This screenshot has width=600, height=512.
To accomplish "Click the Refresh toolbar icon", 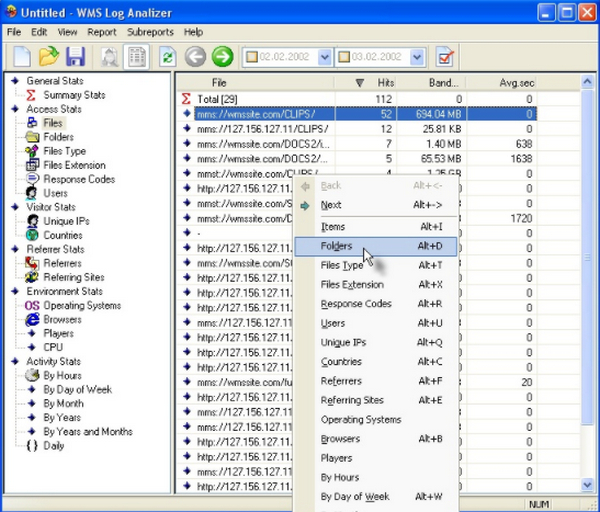I will (168, 57).
